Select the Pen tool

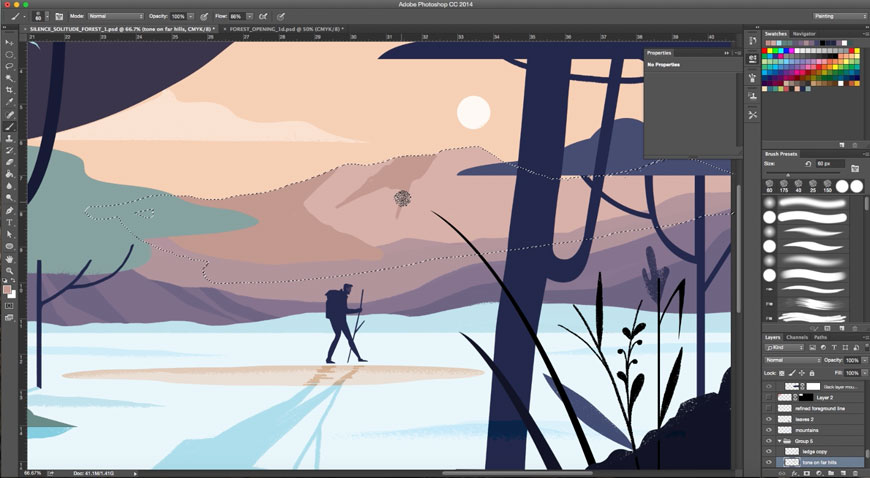(x=9, y=210)
